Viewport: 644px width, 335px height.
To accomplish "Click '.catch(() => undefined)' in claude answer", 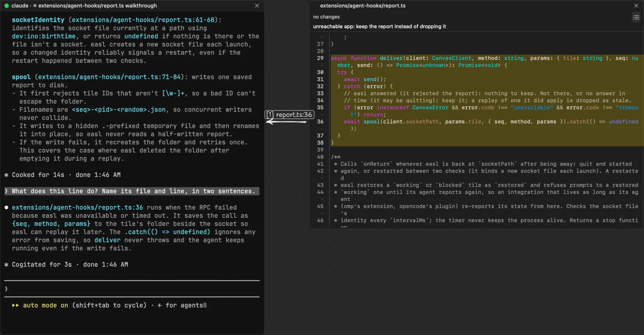I will point(167,232).
